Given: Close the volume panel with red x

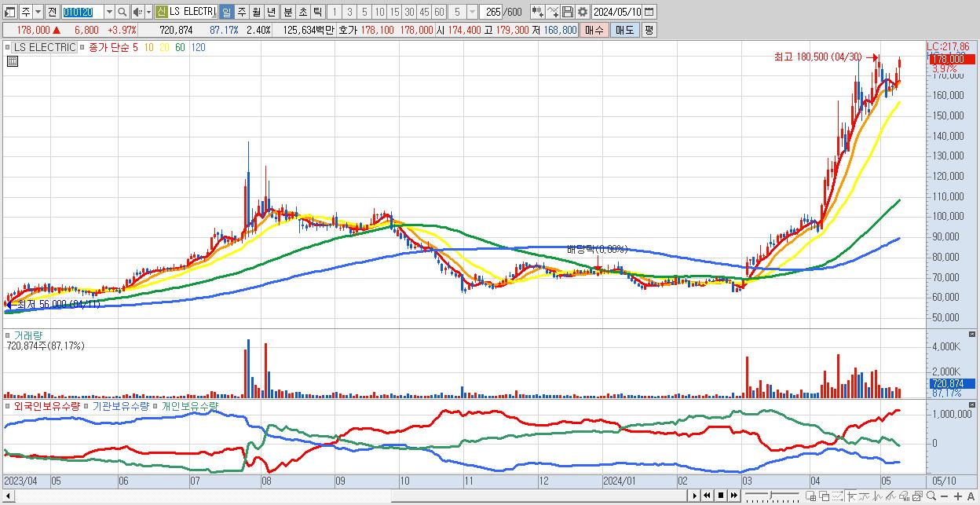Looking at the screenshot, I should click(973, 335).
